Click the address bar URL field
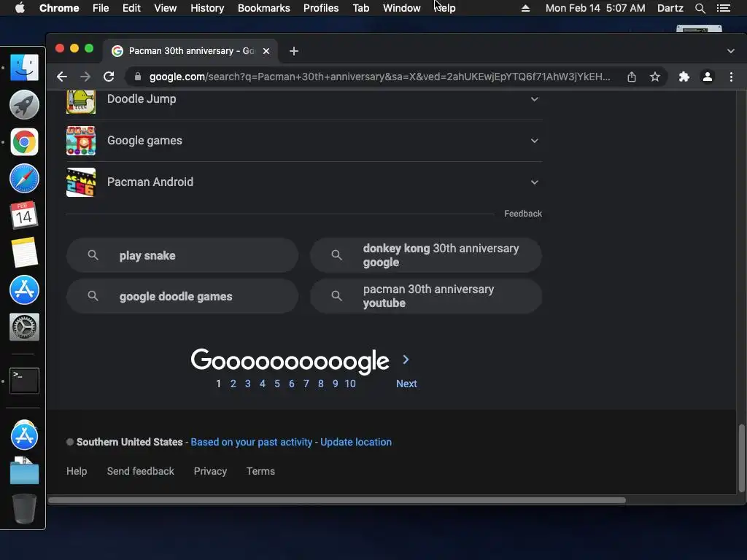This screenshot has width=747, height=560. pos(379,77)
